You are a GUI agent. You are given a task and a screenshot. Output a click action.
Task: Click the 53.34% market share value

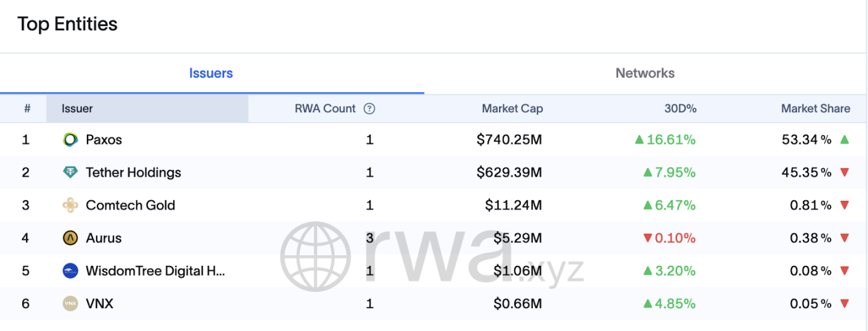(807, 140)
